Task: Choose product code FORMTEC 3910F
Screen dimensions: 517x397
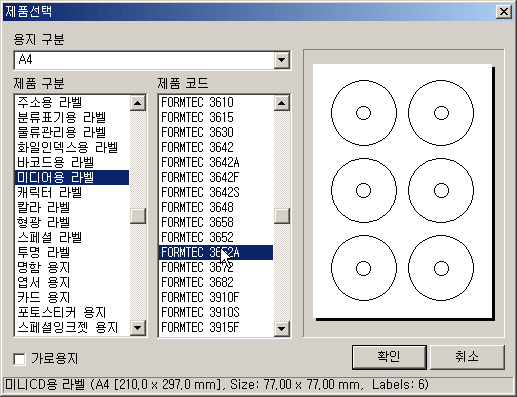Action: tap(216, 297)
